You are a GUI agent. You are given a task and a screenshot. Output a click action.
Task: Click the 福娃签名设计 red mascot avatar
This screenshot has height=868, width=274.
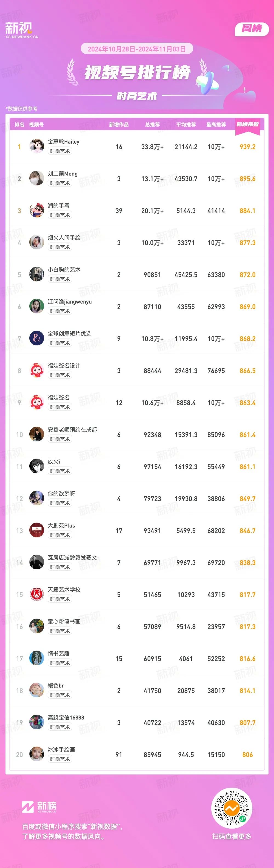36,370
